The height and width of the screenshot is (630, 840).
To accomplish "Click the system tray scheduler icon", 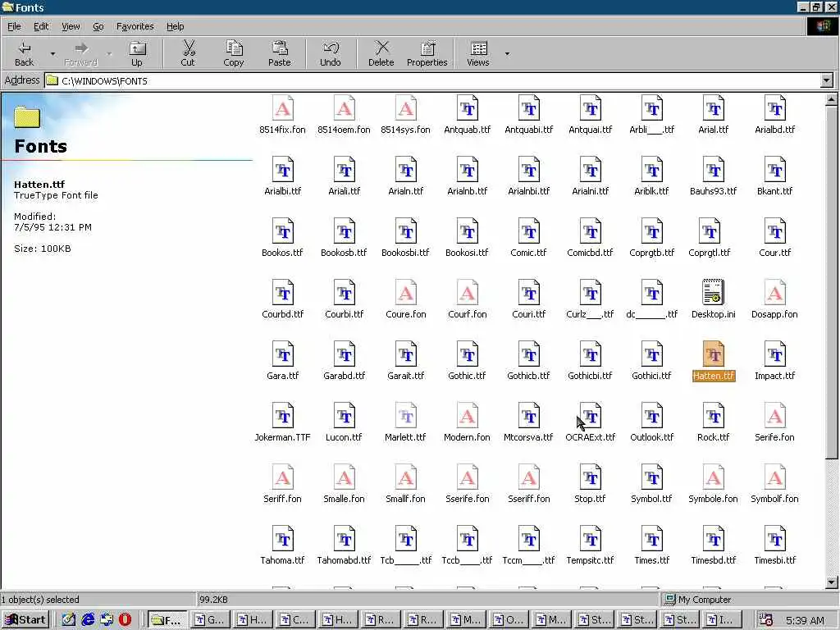I will (766, 620).
